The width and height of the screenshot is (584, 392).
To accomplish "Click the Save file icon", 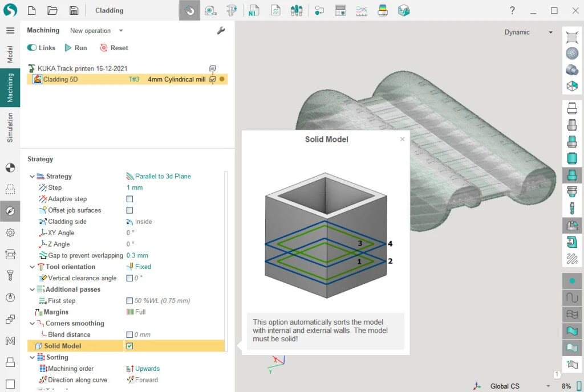I will point(74,10).
